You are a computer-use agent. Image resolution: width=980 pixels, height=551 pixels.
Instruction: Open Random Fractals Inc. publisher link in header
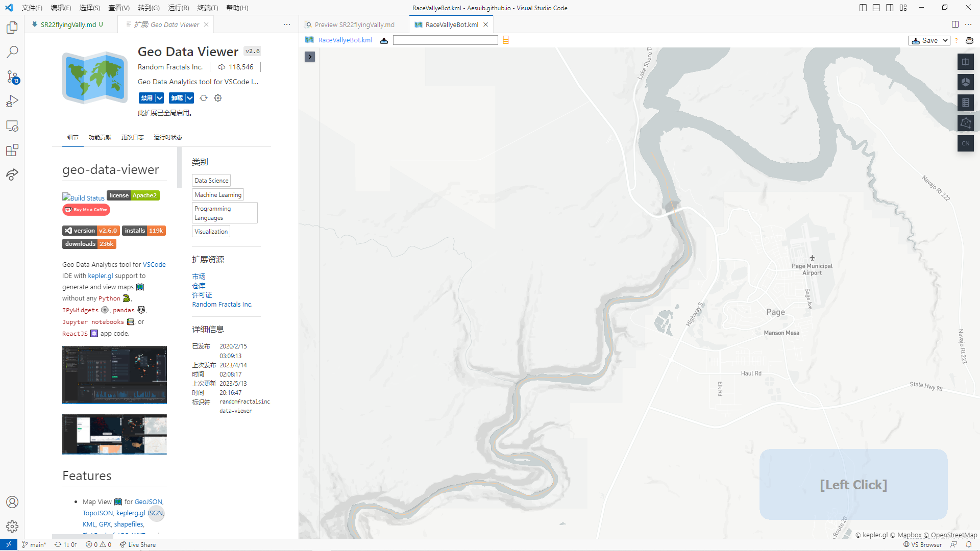170,67
